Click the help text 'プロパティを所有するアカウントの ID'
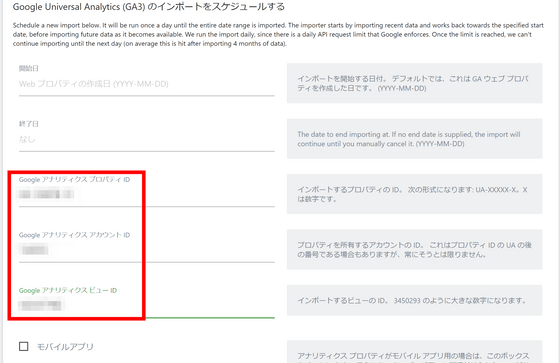Image resolution: width=560 pixels, height=363 pixels. (x=415, y=250)
